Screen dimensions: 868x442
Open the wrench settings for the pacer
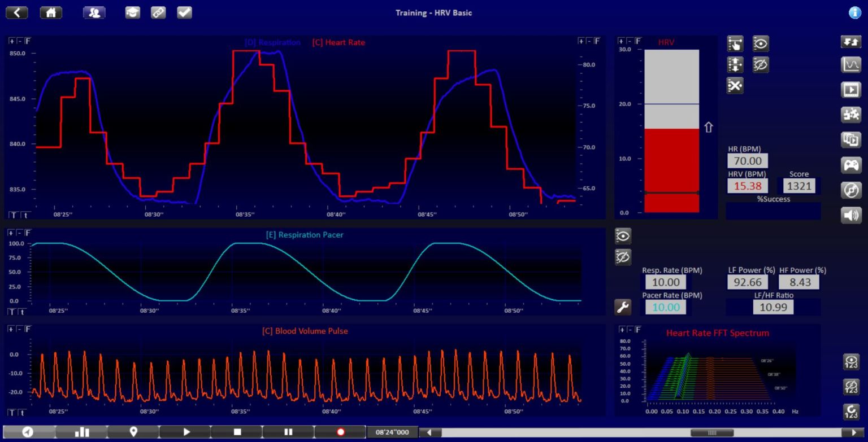coord(622,307)
